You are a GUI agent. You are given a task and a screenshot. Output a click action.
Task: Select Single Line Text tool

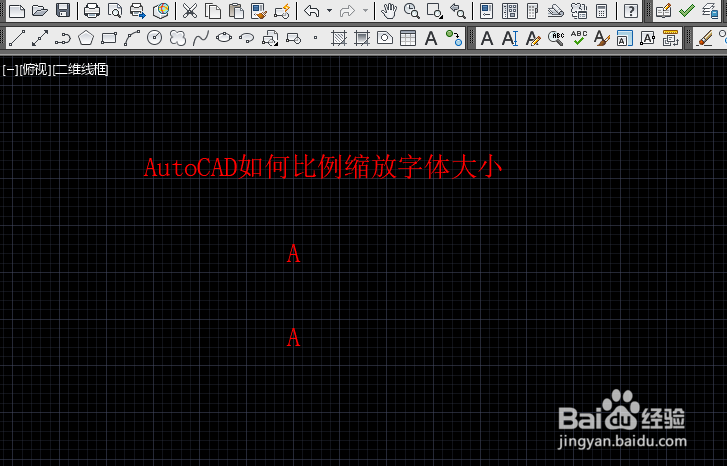point(510,38)
